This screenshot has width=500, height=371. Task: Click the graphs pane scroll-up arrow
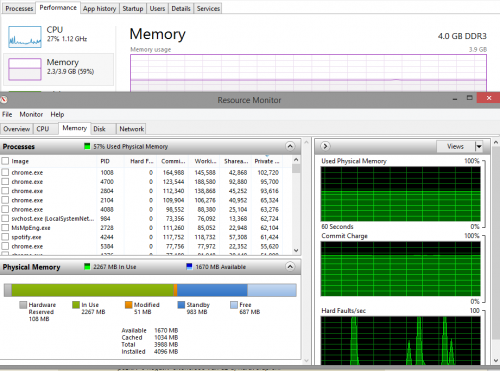click(x=496, y=142)
